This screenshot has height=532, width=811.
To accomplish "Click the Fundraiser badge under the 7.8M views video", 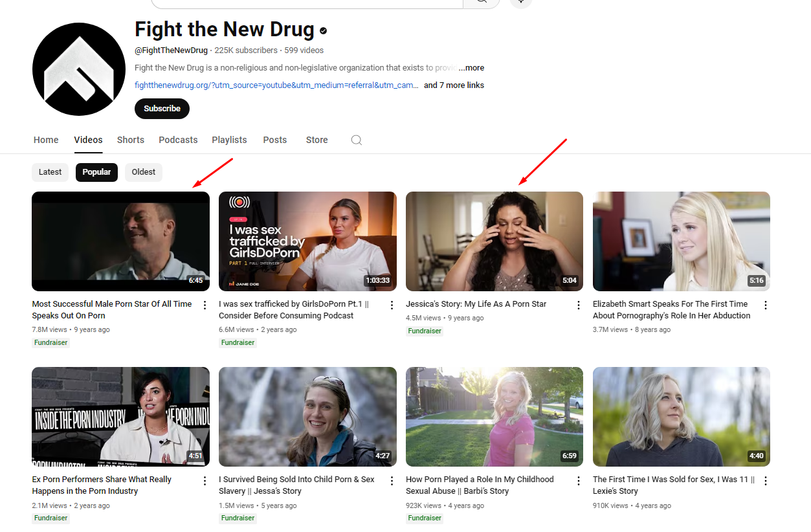I will [50, 343].
